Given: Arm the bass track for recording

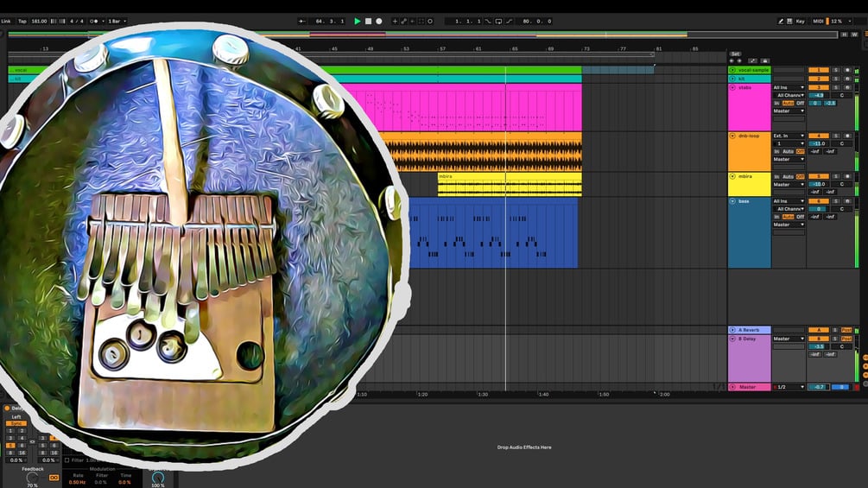Looking at the screenshot, I should pos(847,201).
